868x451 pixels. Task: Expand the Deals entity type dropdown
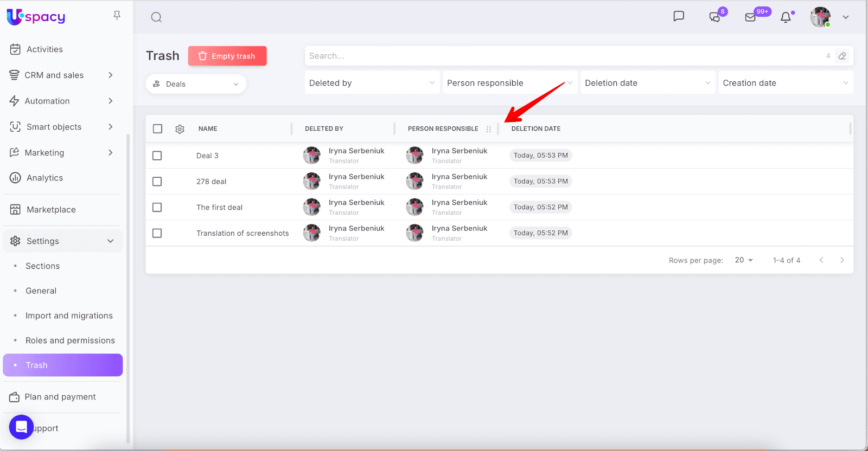[196, 84]
